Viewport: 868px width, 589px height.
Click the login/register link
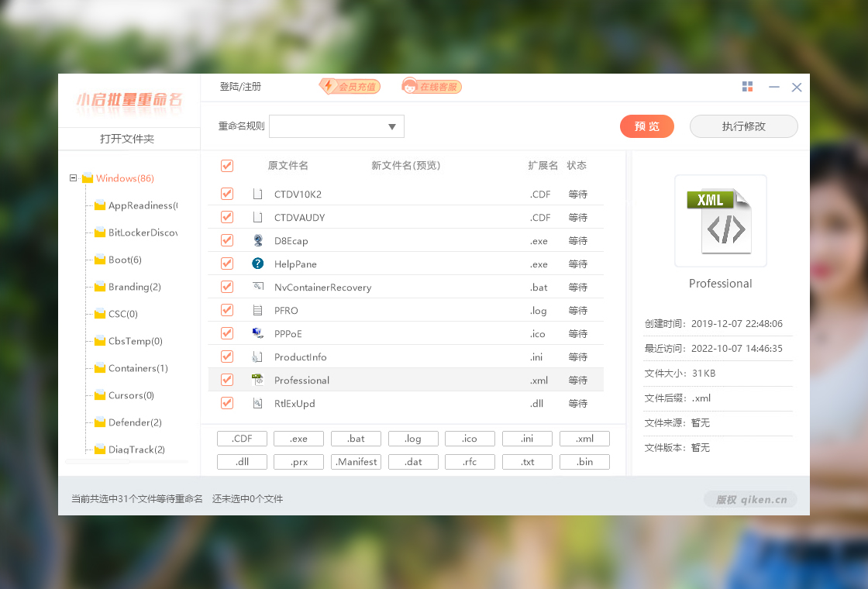pos(240,86)
